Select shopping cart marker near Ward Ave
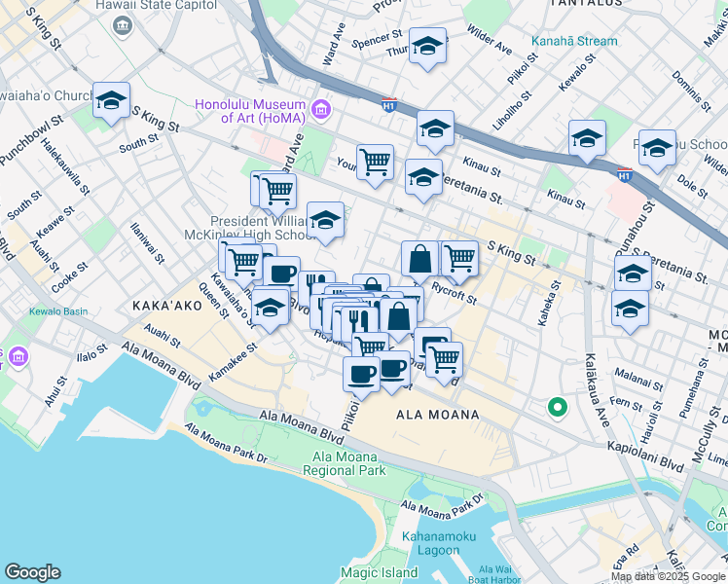The width and height of the screenshot is (728, 584). coord(277,195)
